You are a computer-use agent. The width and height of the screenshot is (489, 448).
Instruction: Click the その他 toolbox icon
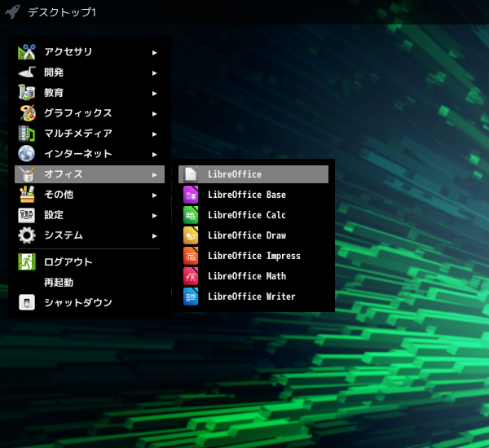tap(27, 195)
